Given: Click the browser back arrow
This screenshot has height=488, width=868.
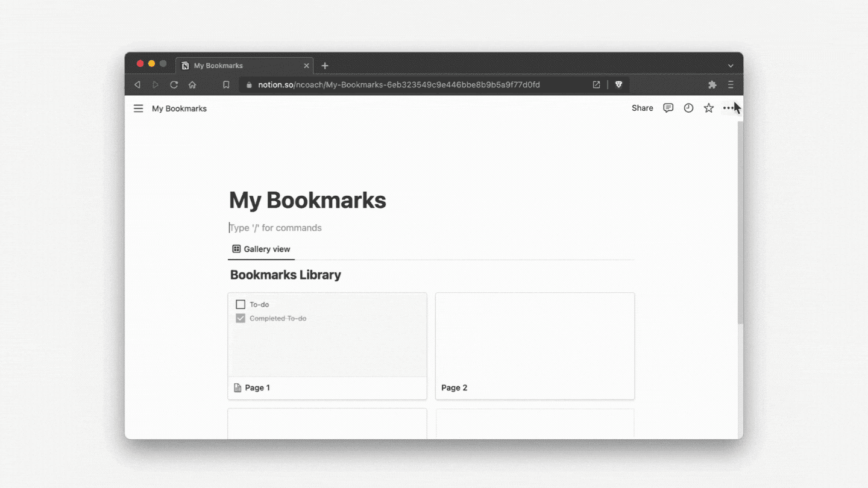Looking at the screenshot, I should pos(137,85).
